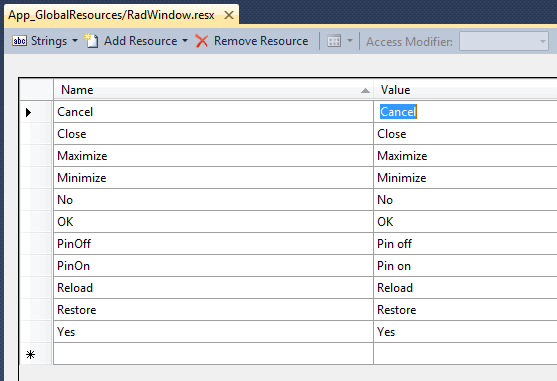Click the No name cell
Screen dimensions: 557x381
[x=213, y=200]
